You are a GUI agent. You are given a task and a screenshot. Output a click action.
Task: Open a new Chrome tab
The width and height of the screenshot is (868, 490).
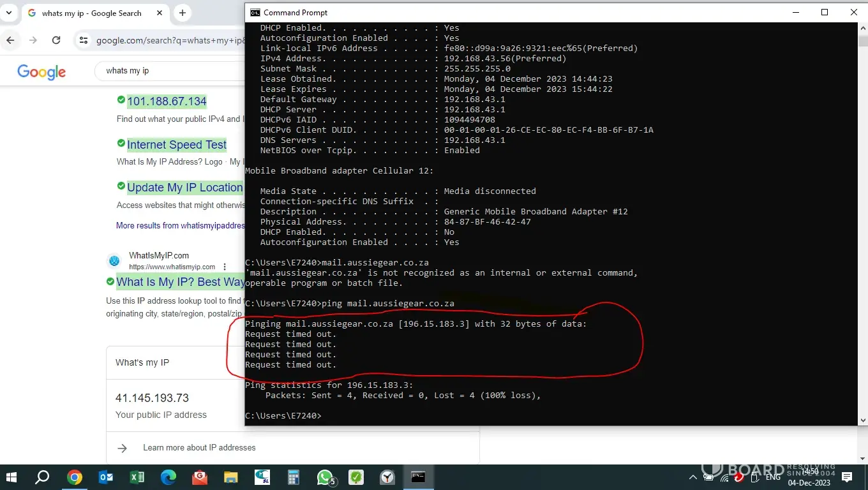click(183, 13)
